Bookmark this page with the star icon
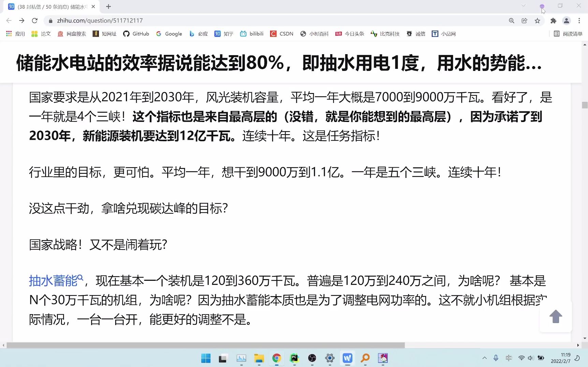Image resolution: width=588 pixels, height=367 pixels. pos(538,21)
